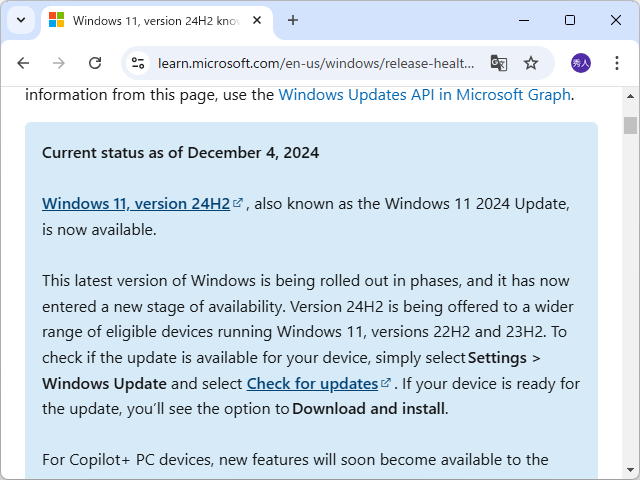Follow the Windows 11, version 24H2 link
Screen dimensions: 640x480
[x=136, y=204]
